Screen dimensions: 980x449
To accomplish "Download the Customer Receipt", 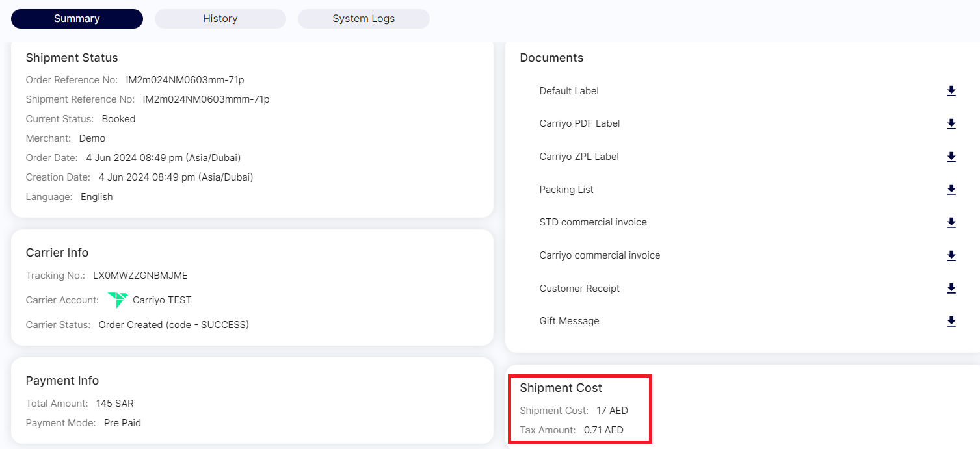I will [951, 289].
